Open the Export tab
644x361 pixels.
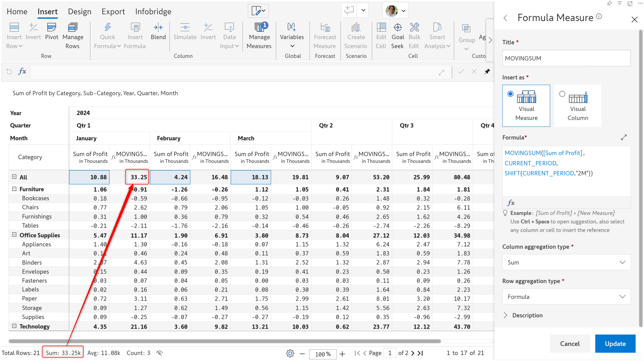pyautogui.click(x=113, y=11)
